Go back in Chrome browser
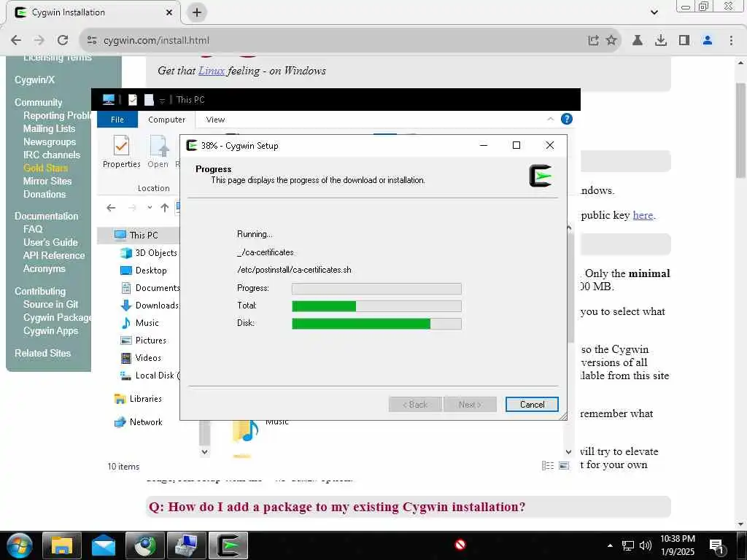The width and height of the screenshot is (747, 560). [x=16, y=41]
